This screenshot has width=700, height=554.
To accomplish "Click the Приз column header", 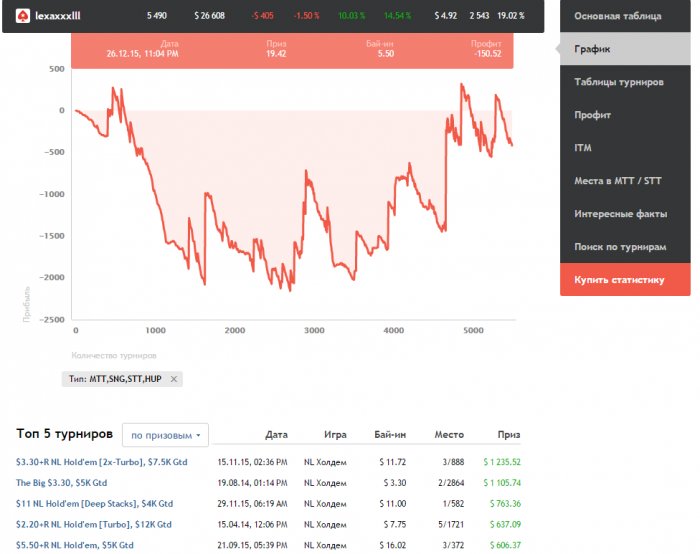I will point(509,435).
